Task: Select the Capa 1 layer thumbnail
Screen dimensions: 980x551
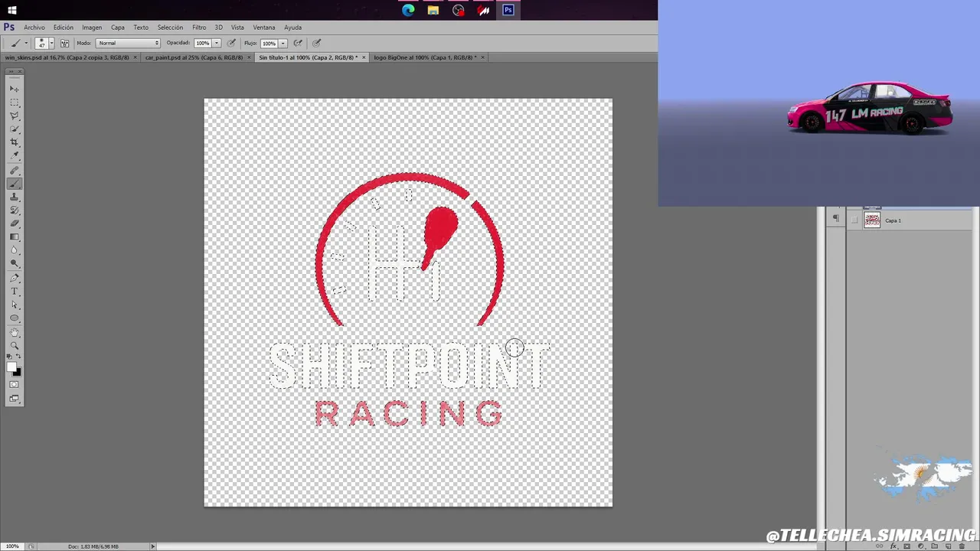Action: point(872,220)
